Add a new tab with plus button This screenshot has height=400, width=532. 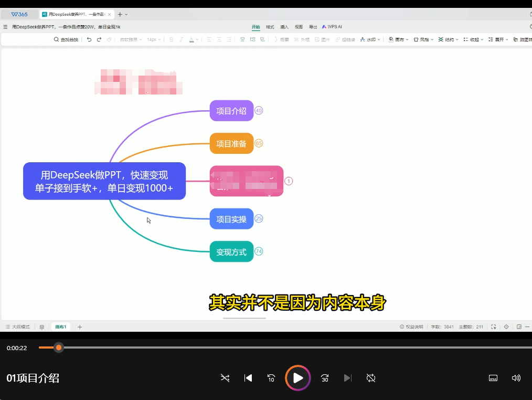(120, 14)
